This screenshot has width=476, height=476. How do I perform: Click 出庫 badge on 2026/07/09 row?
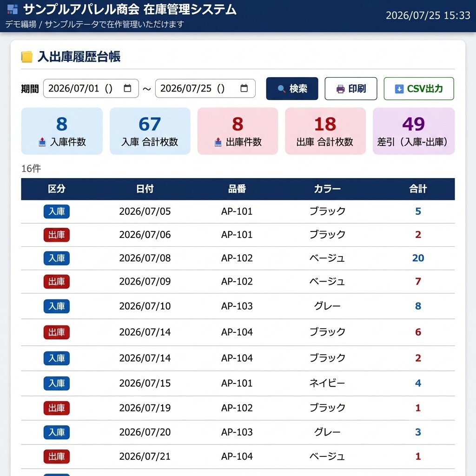[x=57, y=281]
